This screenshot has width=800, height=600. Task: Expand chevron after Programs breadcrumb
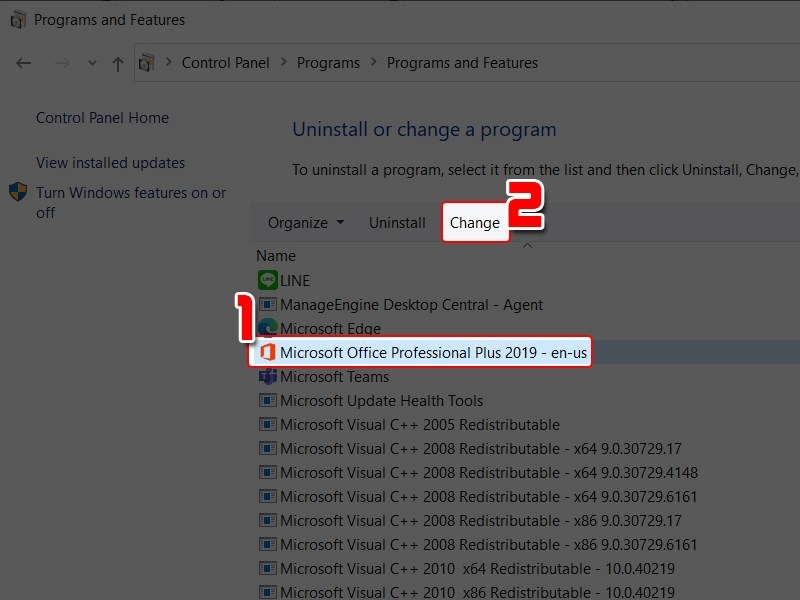click(373, 62)
